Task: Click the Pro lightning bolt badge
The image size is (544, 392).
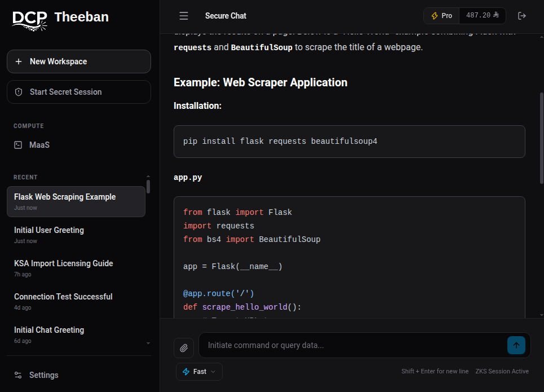Action: tap(441, 16)
